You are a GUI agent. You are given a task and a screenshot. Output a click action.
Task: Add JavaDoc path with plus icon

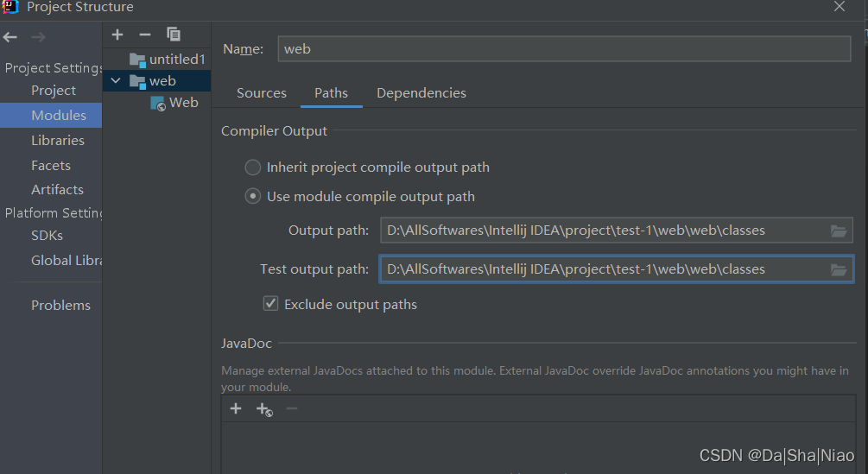click(x=236, y=408)
